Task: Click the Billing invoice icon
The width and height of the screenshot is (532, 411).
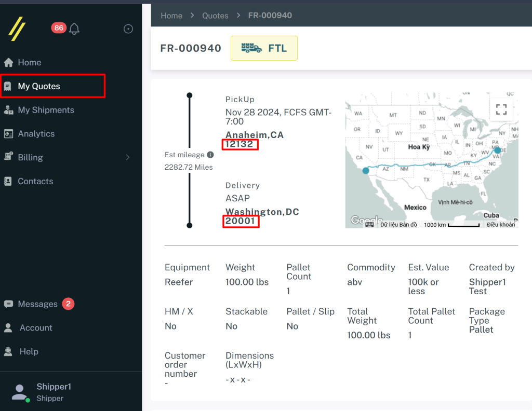Action: (x=8, y=157)
